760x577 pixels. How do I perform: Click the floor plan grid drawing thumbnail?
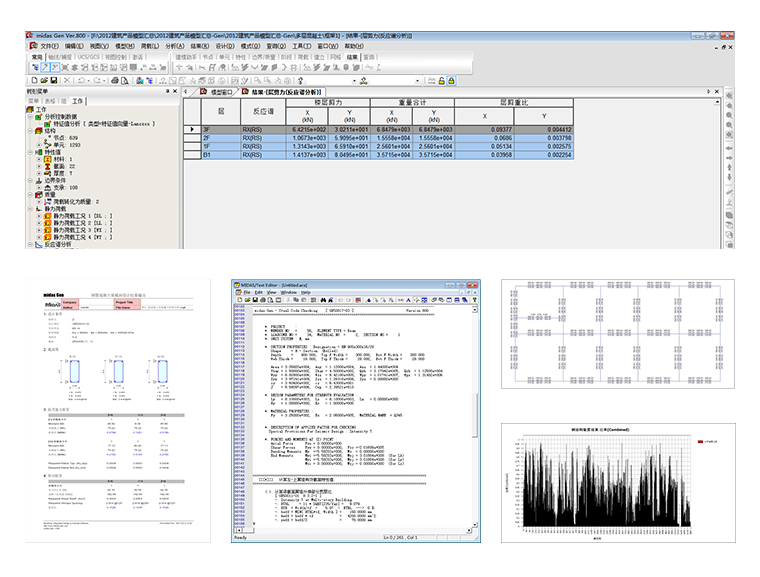tap(618, 334)
